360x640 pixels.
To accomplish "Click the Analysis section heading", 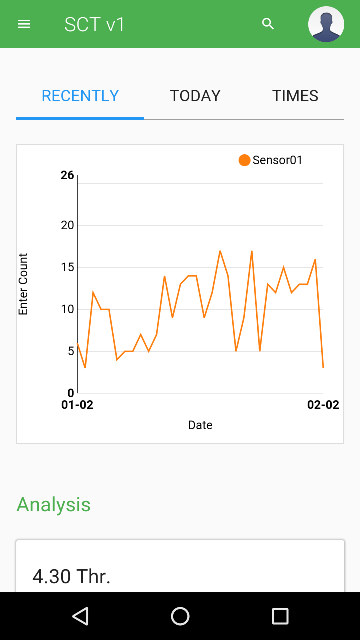I will [x=53, y=504].
